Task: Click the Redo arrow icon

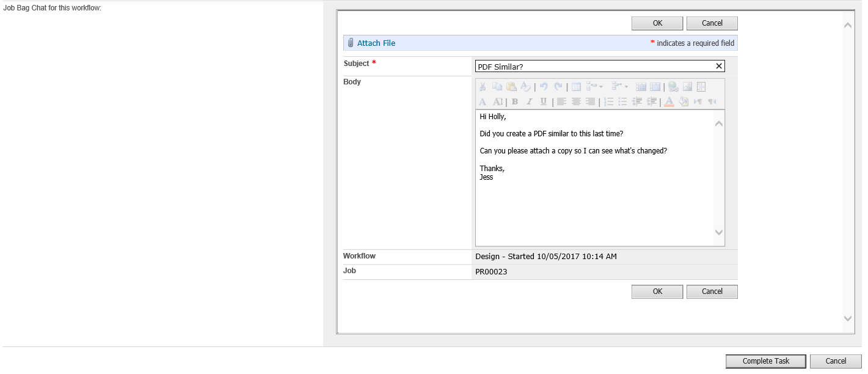Action: [558, 87]
